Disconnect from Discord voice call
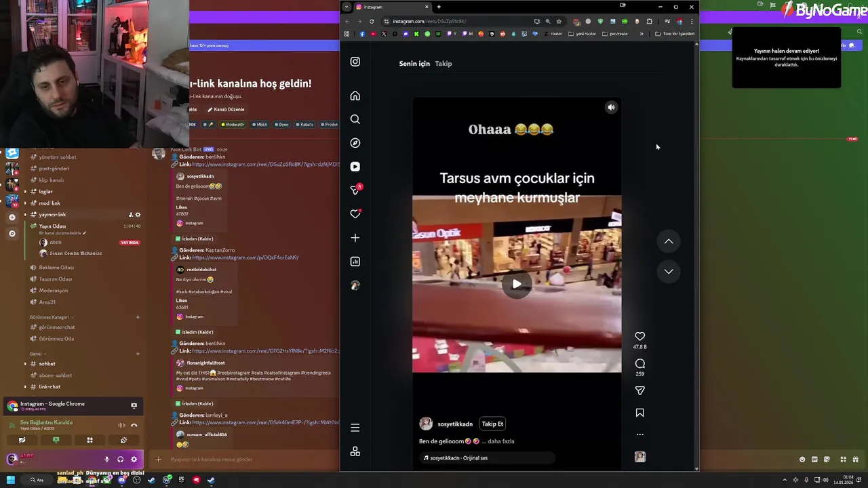Viewport: 868px width, 488px height. click(134, 426)
